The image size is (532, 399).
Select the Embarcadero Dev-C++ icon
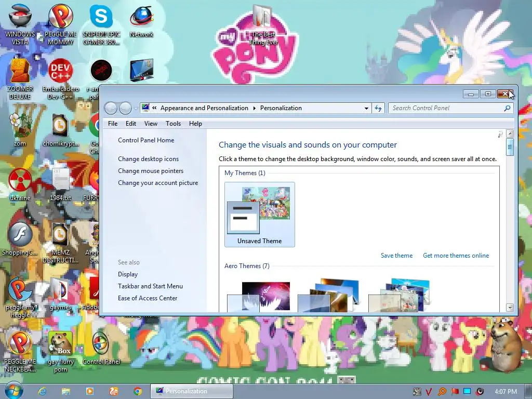pyautogui.click(x=60, y=79)
